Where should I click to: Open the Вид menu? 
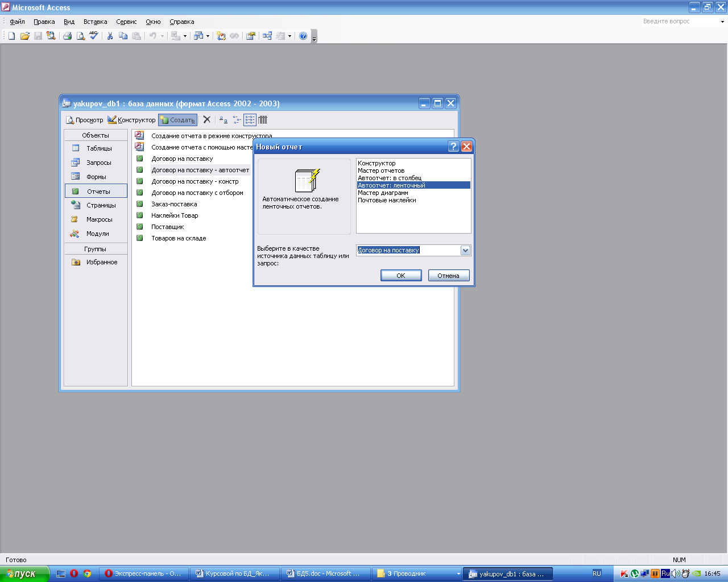pyautogui.click(x=69, y=22)
